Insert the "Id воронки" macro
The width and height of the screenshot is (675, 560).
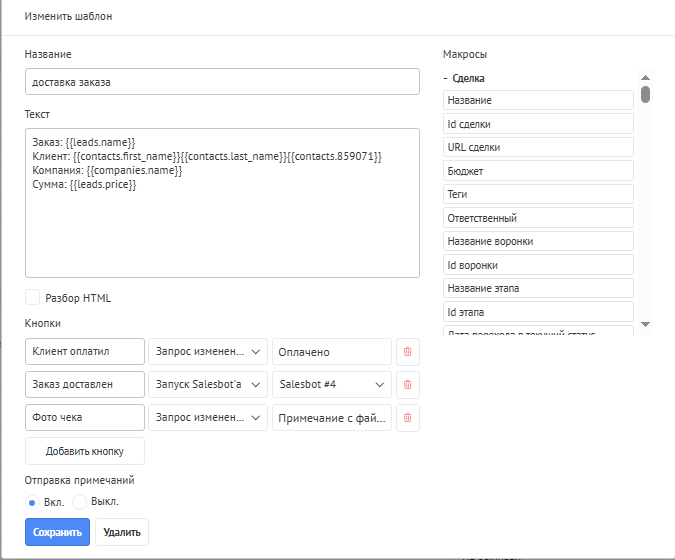[x=538, y=265]
